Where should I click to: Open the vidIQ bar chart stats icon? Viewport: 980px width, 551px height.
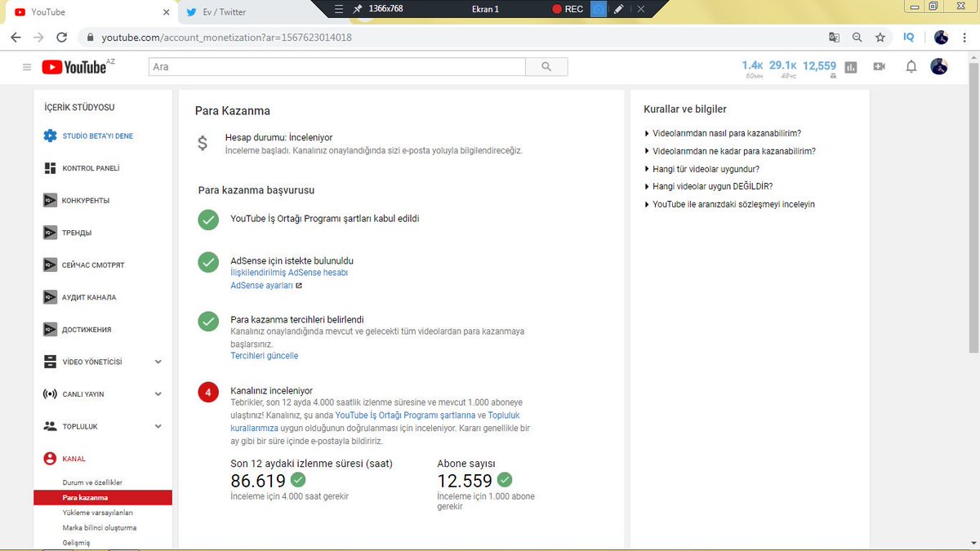851,67
